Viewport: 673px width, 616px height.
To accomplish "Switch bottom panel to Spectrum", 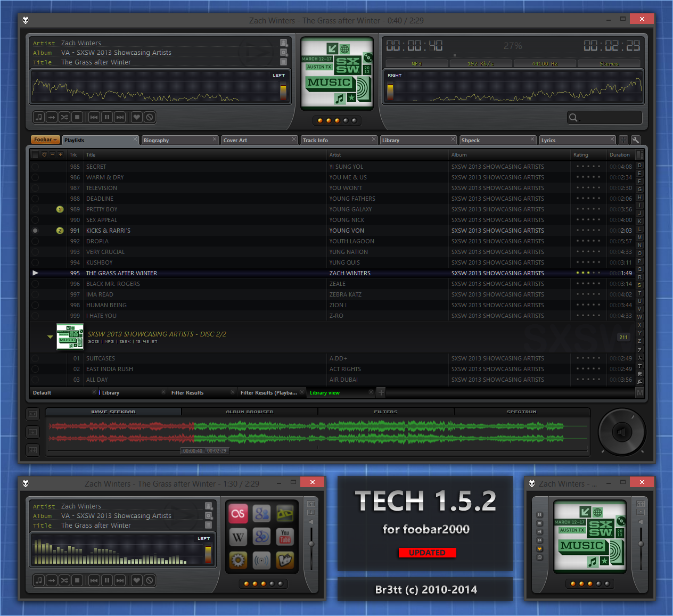I will [522, 412].
